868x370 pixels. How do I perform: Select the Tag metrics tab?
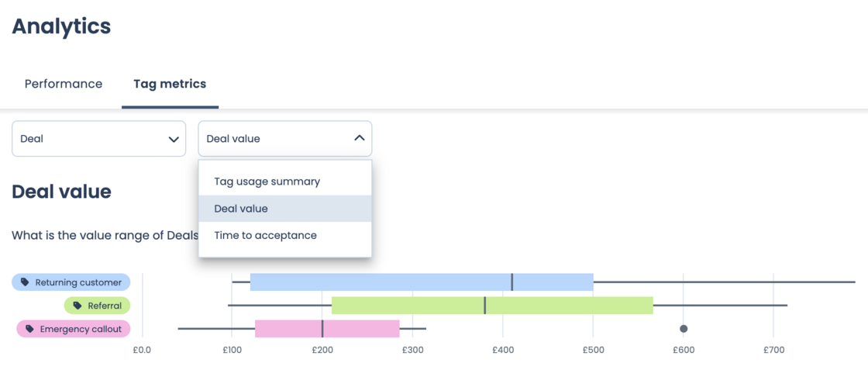(x=170, y=84)
